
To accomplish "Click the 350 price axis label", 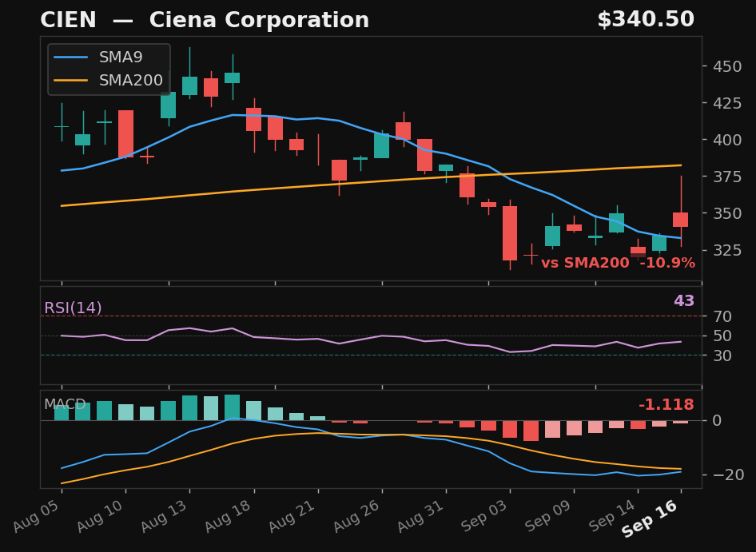I will pyautogui.click(x=727, y=213).
